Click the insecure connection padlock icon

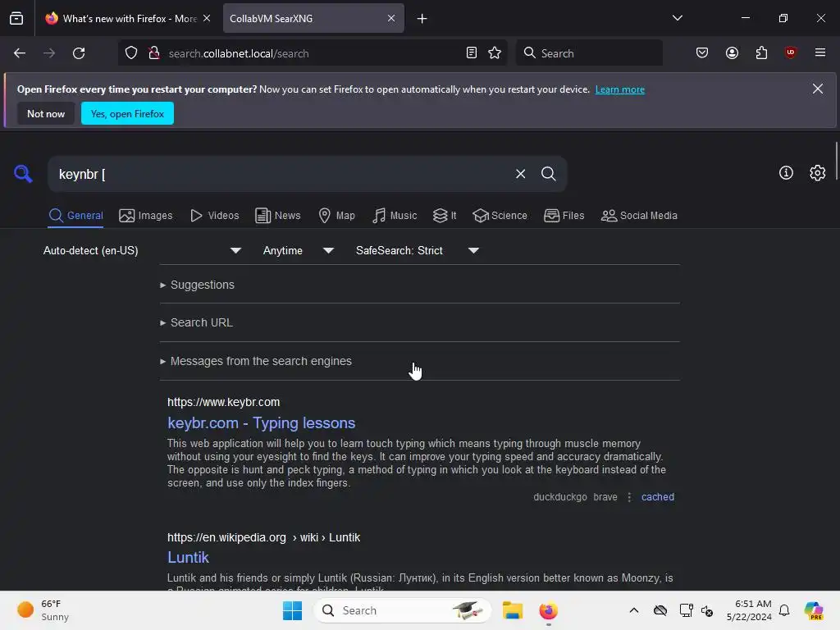(x=154, y=53)
